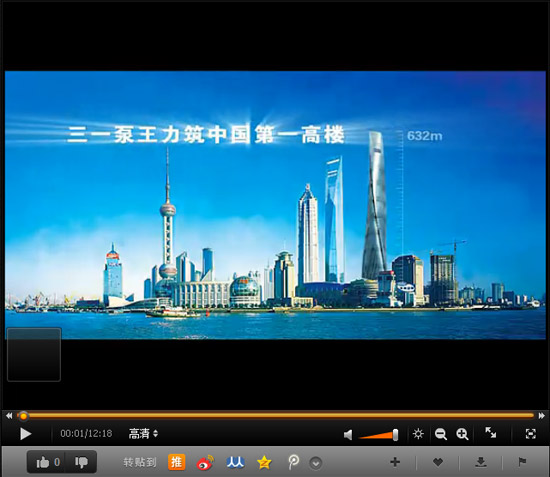Enter fullscreen mode
The image size is (550, 477).
531,434
